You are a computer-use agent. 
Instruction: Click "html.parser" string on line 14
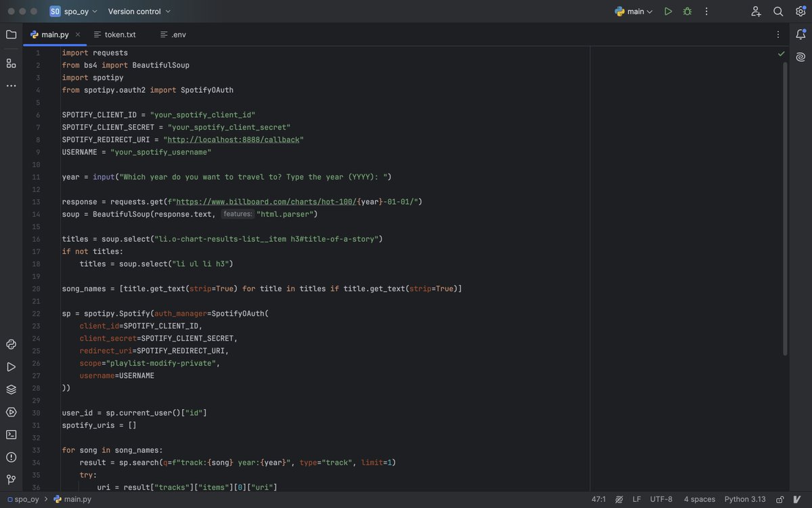[x=285, y=214]
